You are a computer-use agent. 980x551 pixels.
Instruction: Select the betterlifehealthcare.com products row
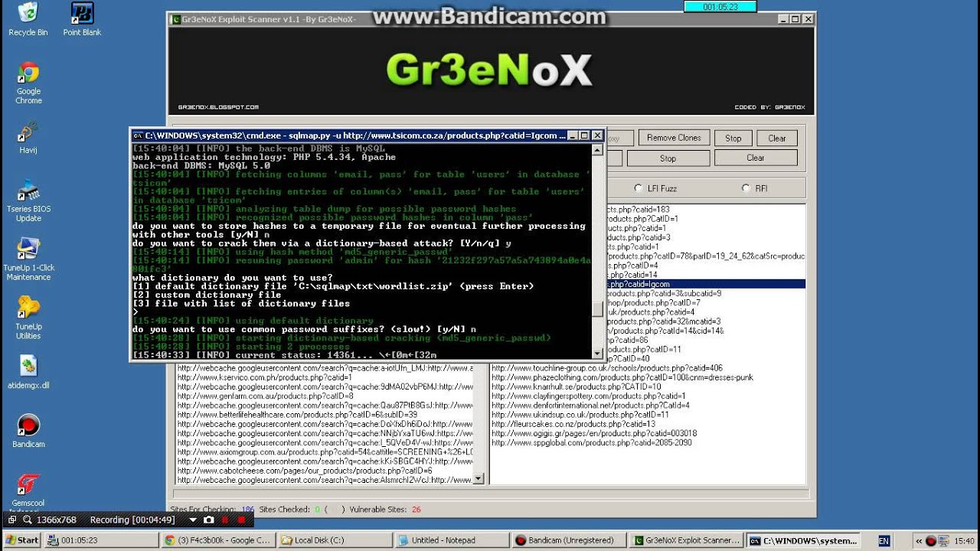coord(297,414)
